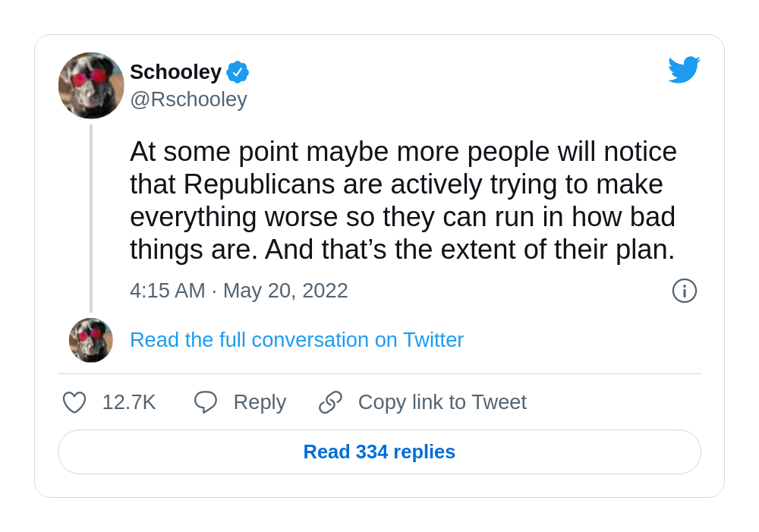Screen dimensions: 759x532
Task: Open the 4:15 AM · May 20, 2022 timestamp
Action: tap(239, 291)
